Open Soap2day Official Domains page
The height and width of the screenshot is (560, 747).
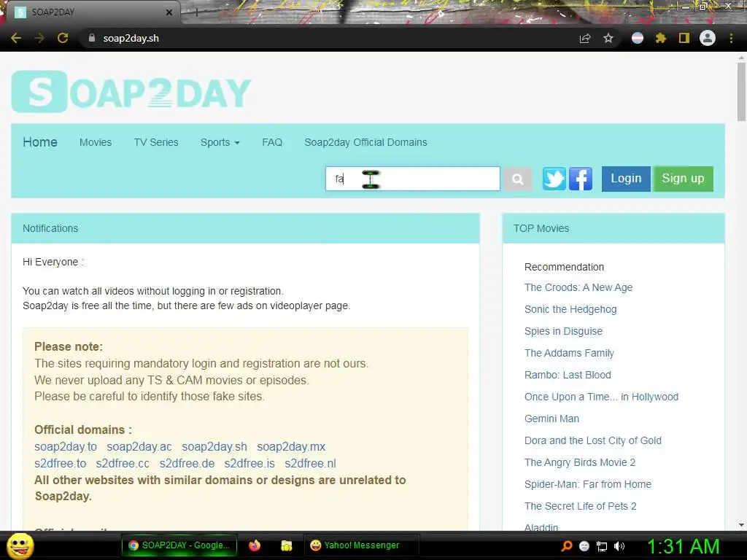click(x=366, y=142)
